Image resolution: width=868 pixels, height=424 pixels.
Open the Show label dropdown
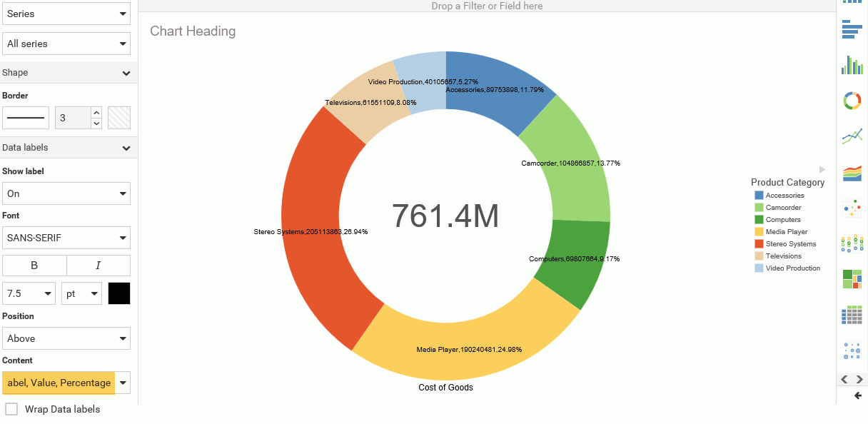point(66,193)
